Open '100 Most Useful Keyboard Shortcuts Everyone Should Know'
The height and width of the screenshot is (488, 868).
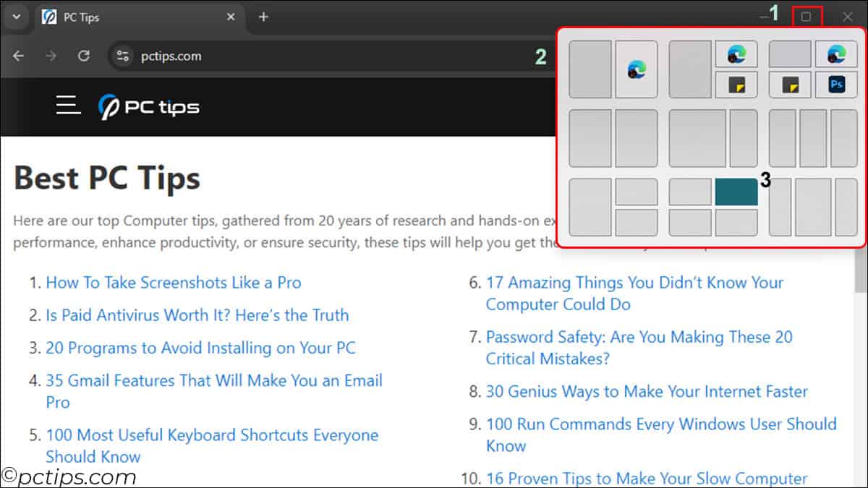tap(212, 435)
